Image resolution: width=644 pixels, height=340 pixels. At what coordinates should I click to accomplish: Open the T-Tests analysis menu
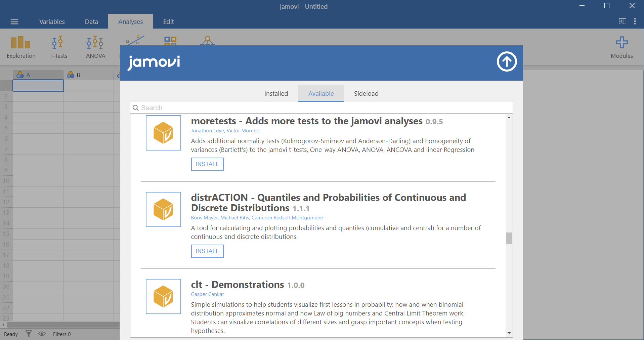coord(58,47)
